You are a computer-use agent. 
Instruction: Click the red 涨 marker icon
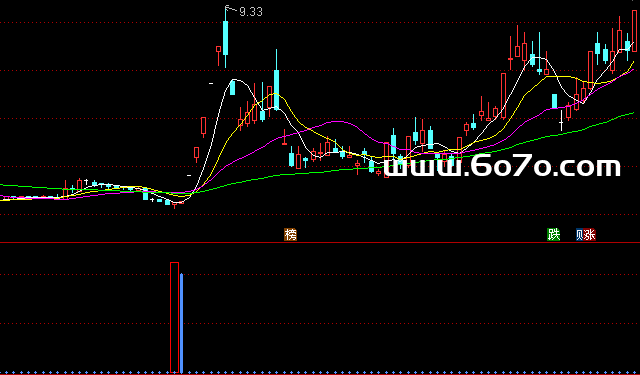589,235
